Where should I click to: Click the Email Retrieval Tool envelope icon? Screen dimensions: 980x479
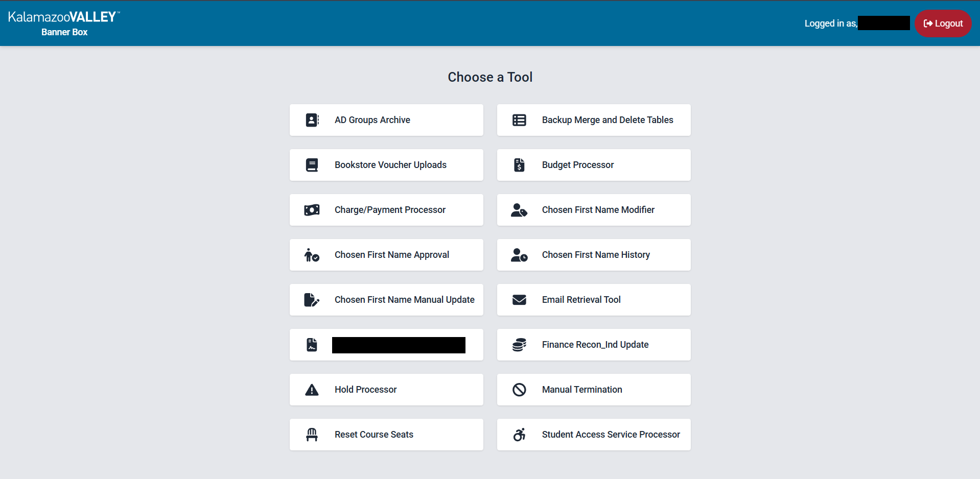(x=519, y=300)
